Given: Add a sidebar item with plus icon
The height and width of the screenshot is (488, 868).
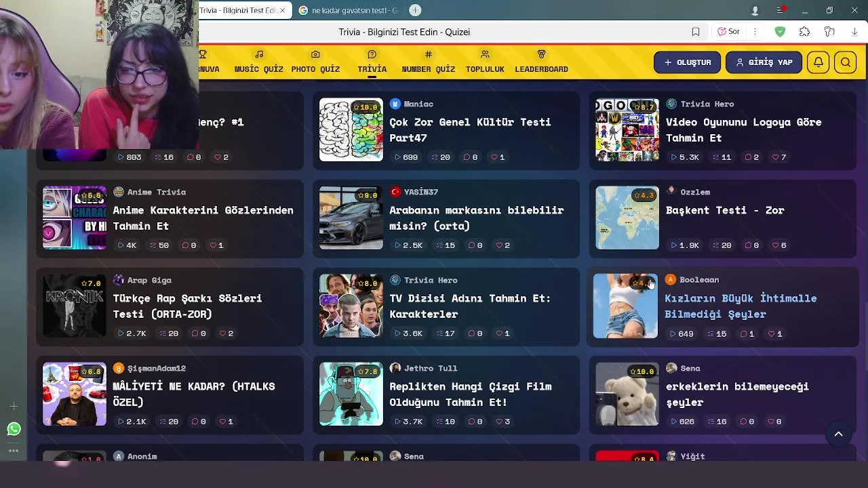Looking at the screenshot, I should click(x=14, y=407).
